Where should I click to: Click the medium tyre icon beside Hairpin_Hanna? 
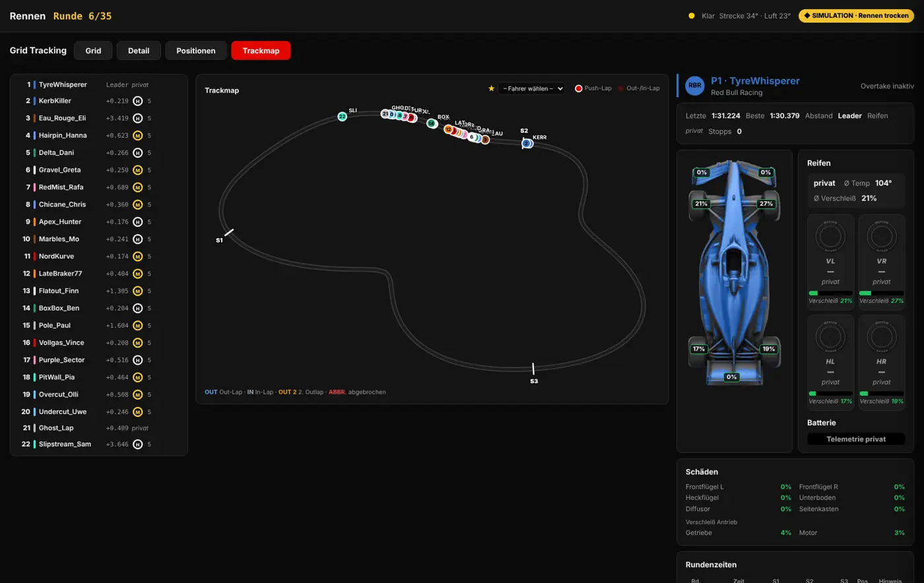[138, 135]
